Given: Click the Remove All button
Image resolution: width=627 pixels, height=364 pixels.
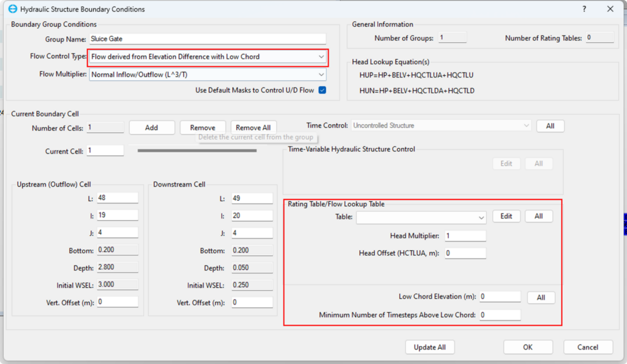Looking at the screenshot, I should [x=253, y=127].
